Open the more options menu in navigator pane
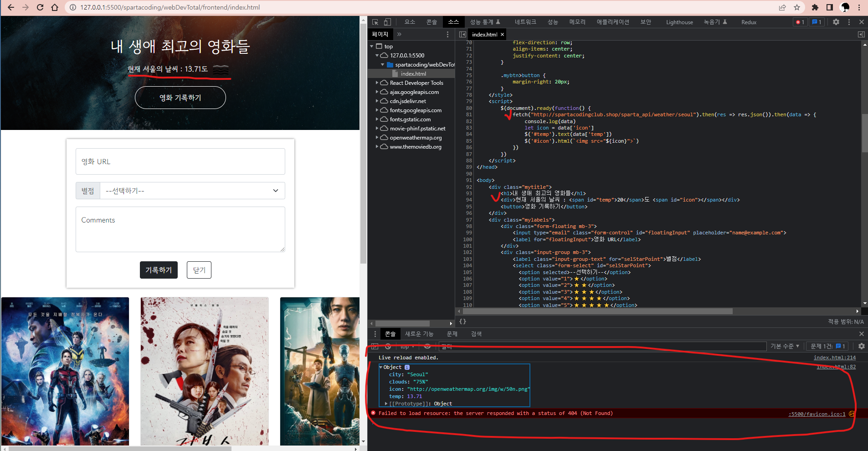Image resolution: width=868 pixels, height=451 pixels. pyautogui.click(x=447, y=34)
